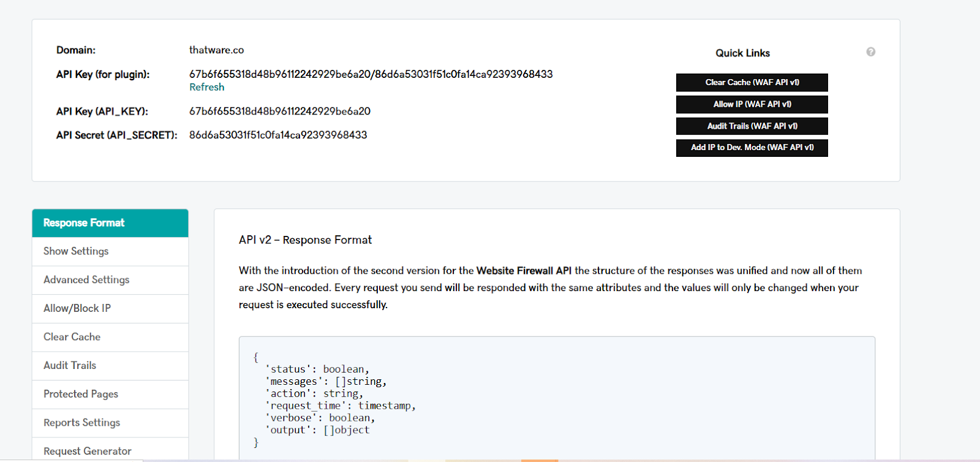Click Clear Cache (WAF API v1) button
Viewport: 980px width, 462px height.
coord(752,82)
